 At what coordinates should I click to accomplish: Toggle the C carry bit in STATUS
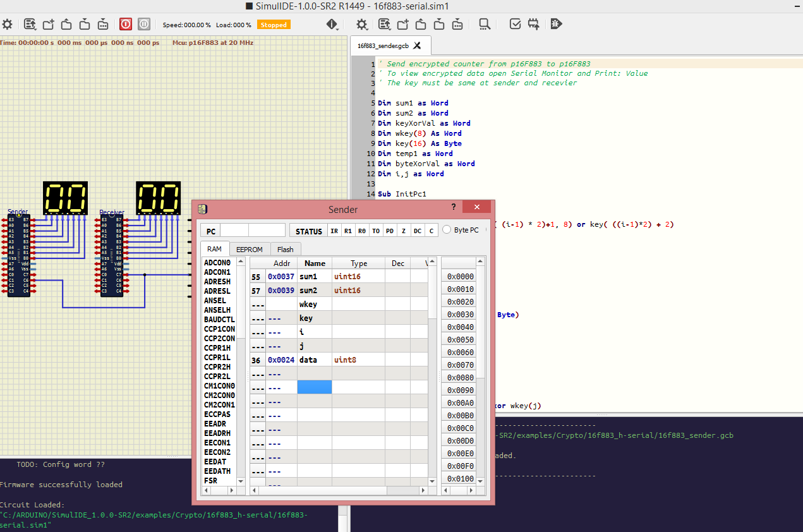tap(432, 231)
